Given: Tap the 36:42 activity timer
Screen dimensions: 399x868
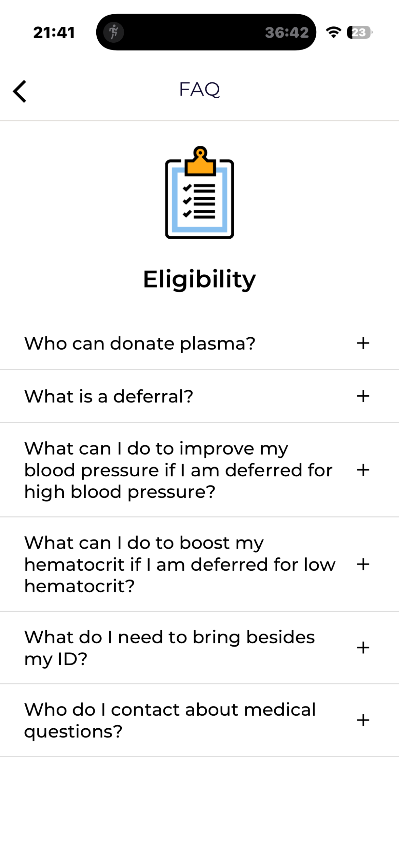Looking at the screenshot, I should pyautogui.click(x=287, y=33).
